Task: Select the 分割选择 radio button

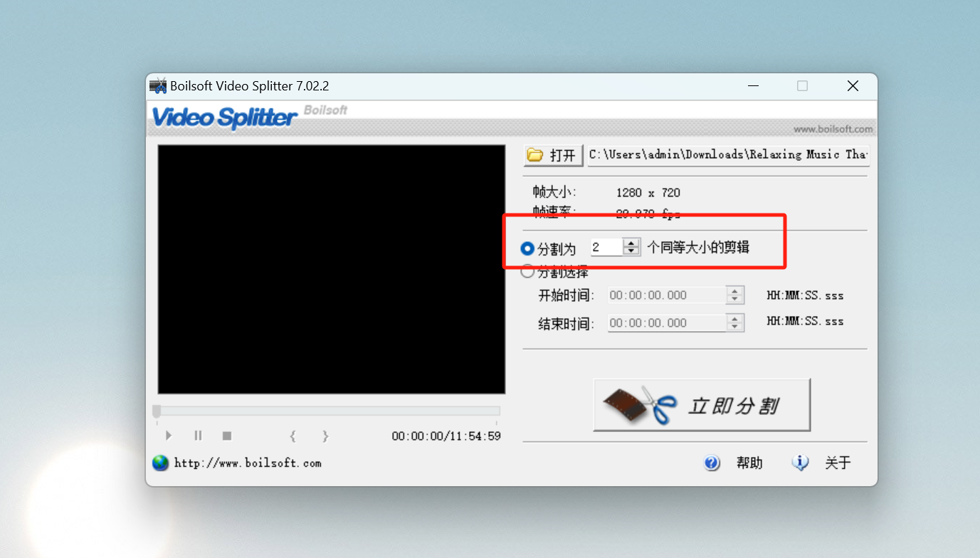Action: pyautogui.click(x=527, y=271)
